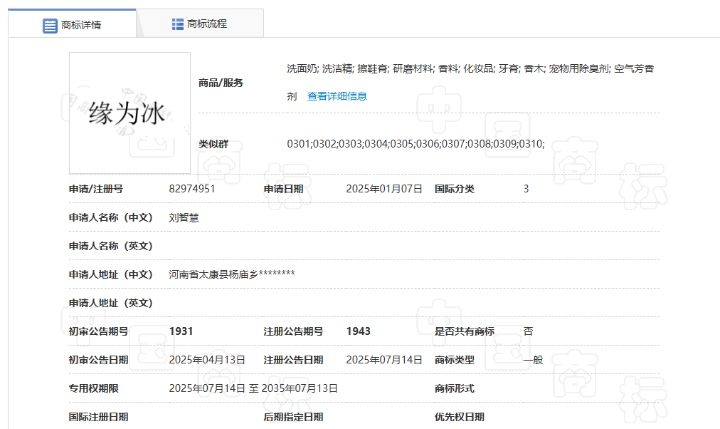Click the international classification value 3

(x=526, y=188)
